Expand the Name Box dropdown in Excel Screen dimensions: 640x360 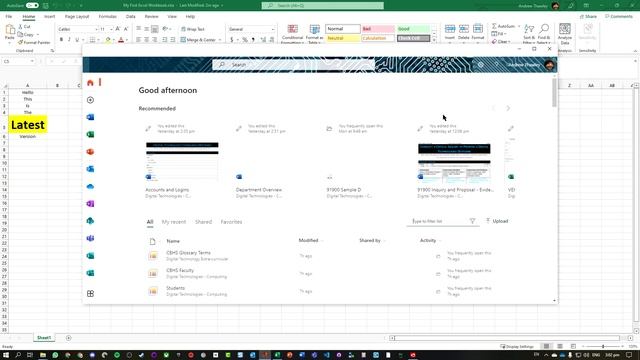[32, 61]
